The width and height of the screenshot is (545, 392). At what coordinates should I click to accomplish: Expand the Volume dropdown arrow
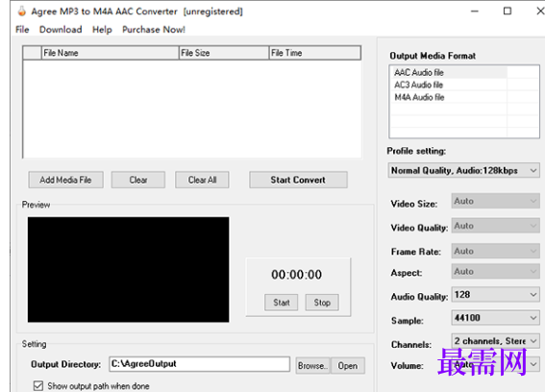[533, 364]
